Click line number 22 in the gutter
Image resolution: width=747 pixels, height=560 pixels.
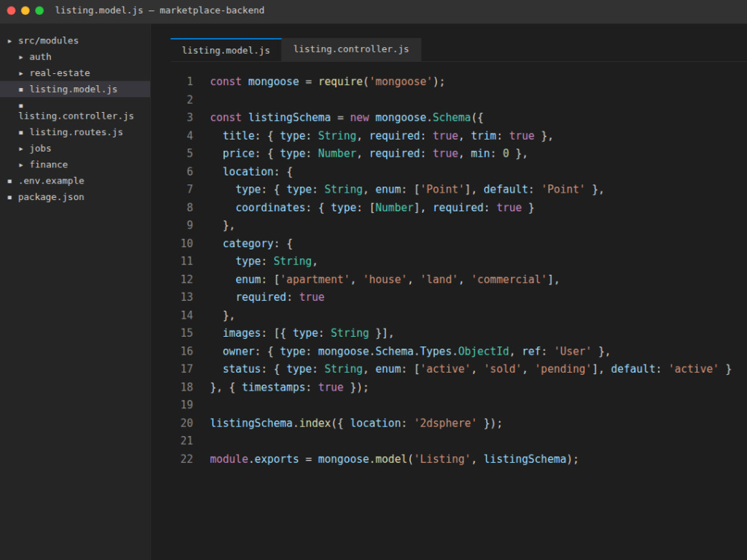187,459
